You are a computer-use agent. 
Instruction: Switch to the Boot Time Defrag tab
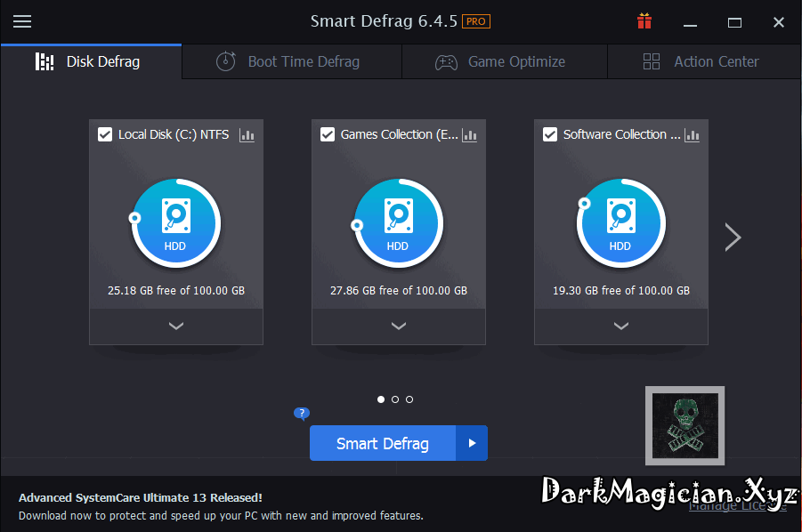[x=292, y=62]
